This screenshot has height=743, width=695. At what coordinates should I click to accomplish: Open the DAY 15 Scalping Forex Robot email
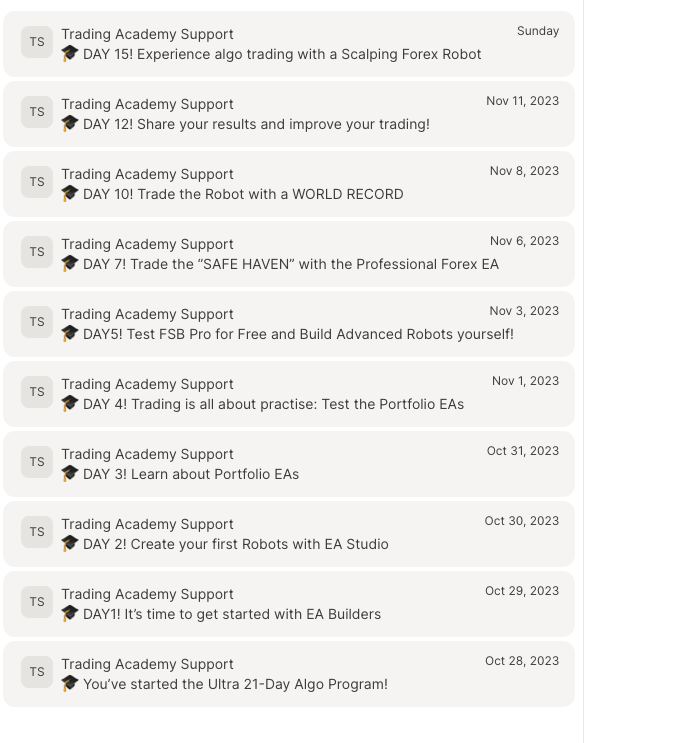coord(289,44)
